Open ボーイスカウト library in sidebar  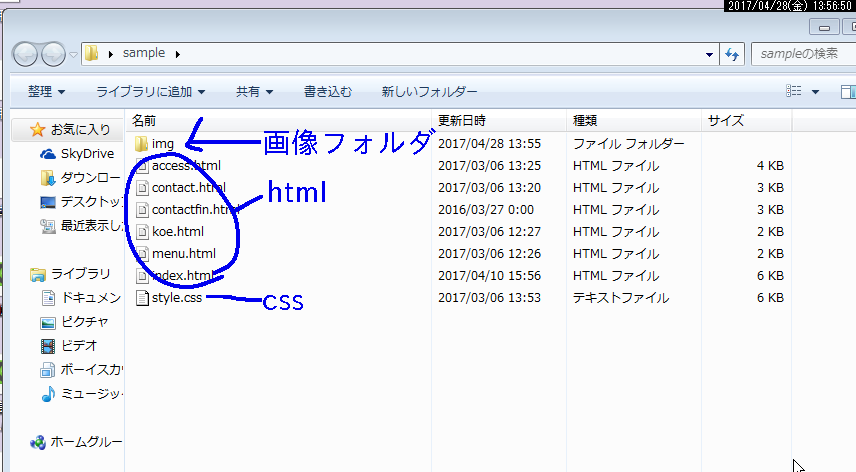(82, 370)
